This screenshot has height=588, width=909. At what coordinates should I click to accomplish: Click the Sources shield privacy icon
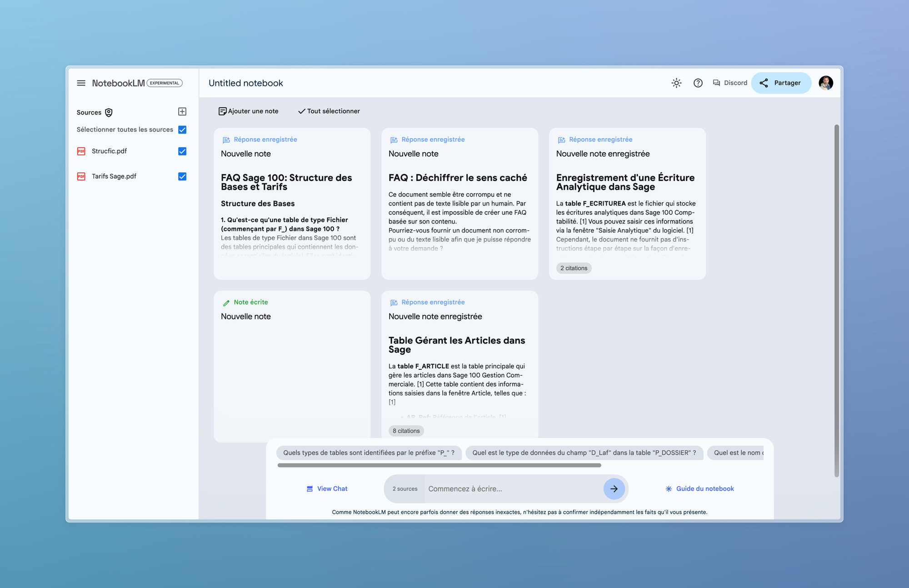(109, 112)
